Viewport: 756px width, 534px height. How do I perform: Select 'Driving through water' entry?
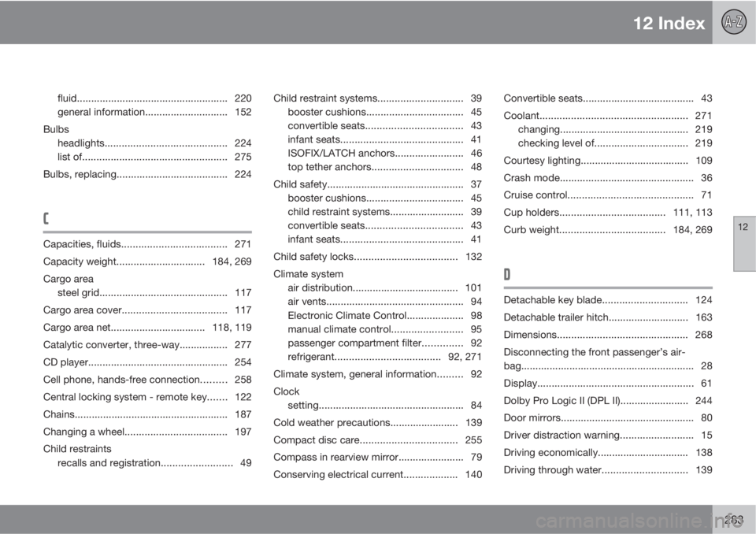point(608,470)
